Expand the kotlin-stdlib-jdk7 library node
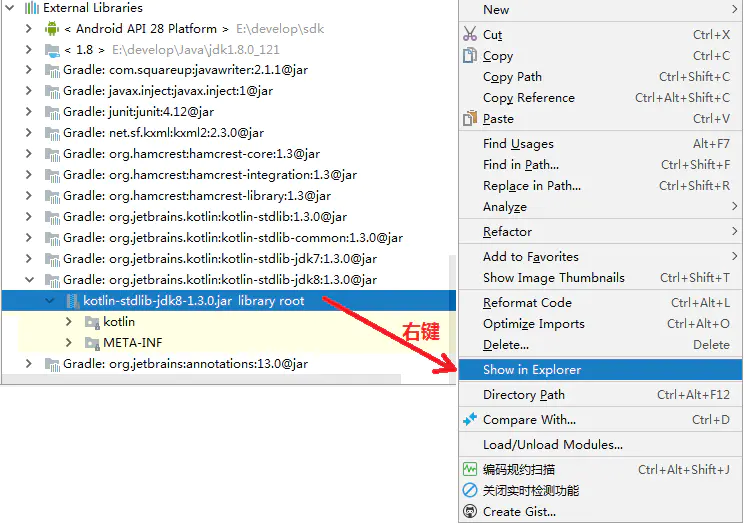Screen dimensions: 750x532 click(29, 259)
